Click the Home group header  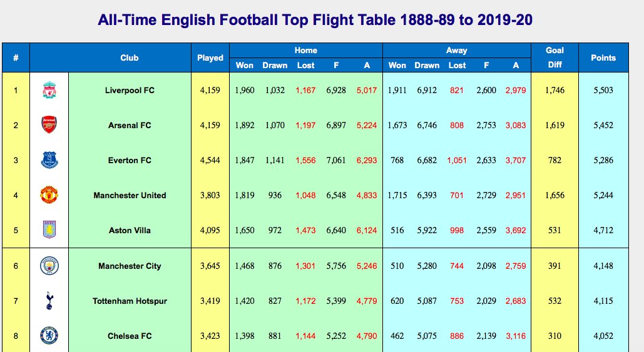coord(306,50)
